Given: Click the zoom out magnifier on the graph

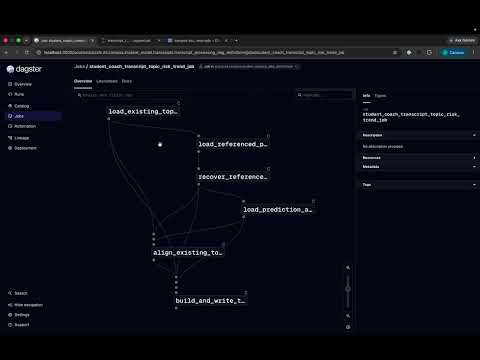Looking at the screenshot, I should point(348,316).
